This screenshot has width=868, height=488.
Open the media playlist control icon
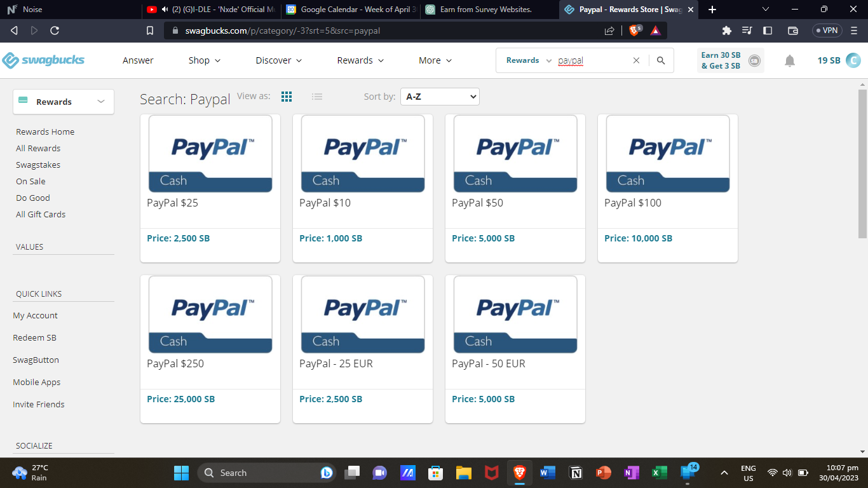pyautogui.click(x=747, y=30)
